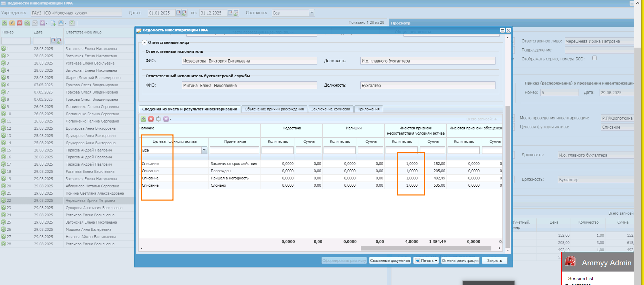Open the purple gear menu in dialog table toolbar
Viewport: 644px width, 285px height.
pyautogui.click(x=167, y=119)
